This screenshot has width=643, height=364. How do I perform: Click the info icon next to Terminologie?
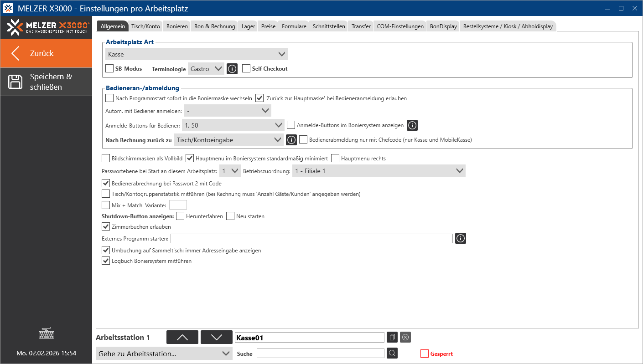point(232,69)
